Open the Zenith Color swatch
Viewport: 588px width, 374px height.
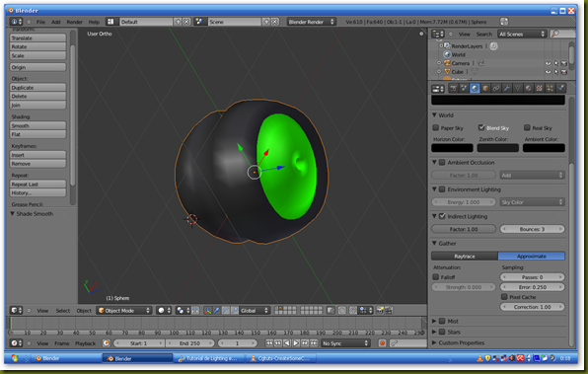pyautogui.click(x=497, y=148)
